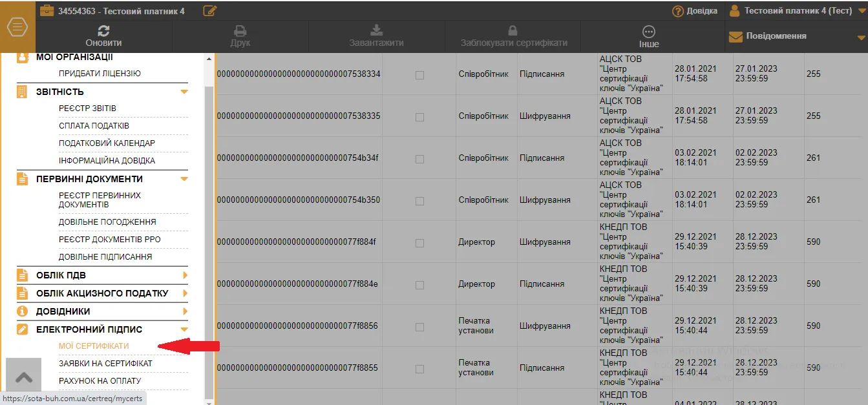Image resolution: width=868 pixels, height=405 pixels.
Task: Open Податковий календар link
Action: (x=107, y=143)
